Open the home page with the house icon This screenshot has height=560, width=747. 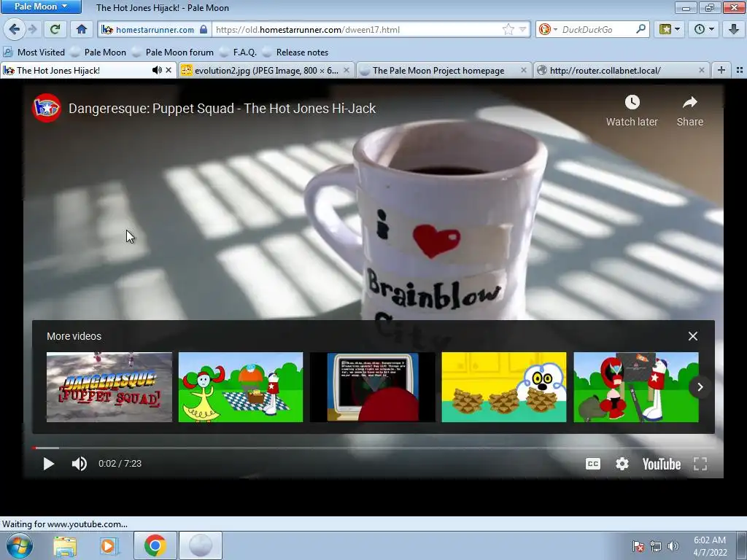[x=82, y=29]
